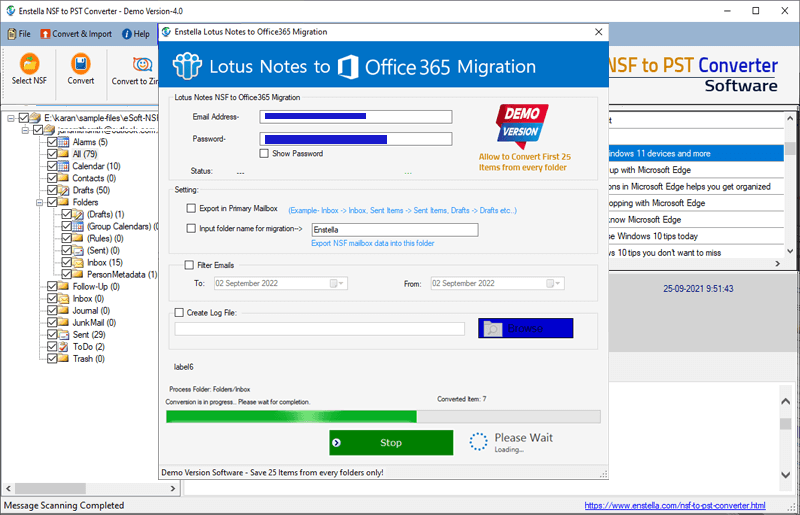The image size is (800, 515).
Task: Click the All (79) folder icon
Action: (x=63, y=154)
